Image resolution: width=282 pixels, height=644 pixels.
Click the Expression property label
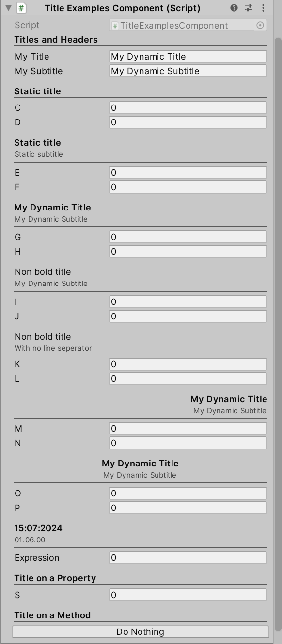(x=37, y=558)
